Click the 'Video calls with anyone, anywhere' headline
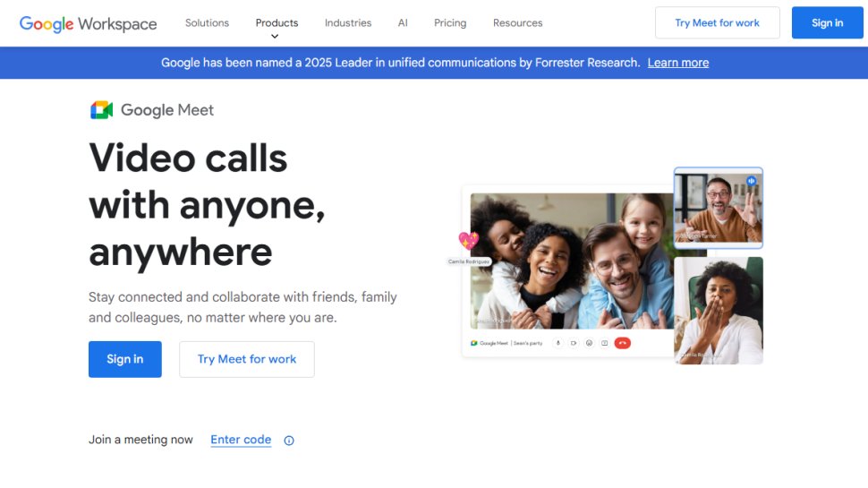 click(x=207, y=205)
